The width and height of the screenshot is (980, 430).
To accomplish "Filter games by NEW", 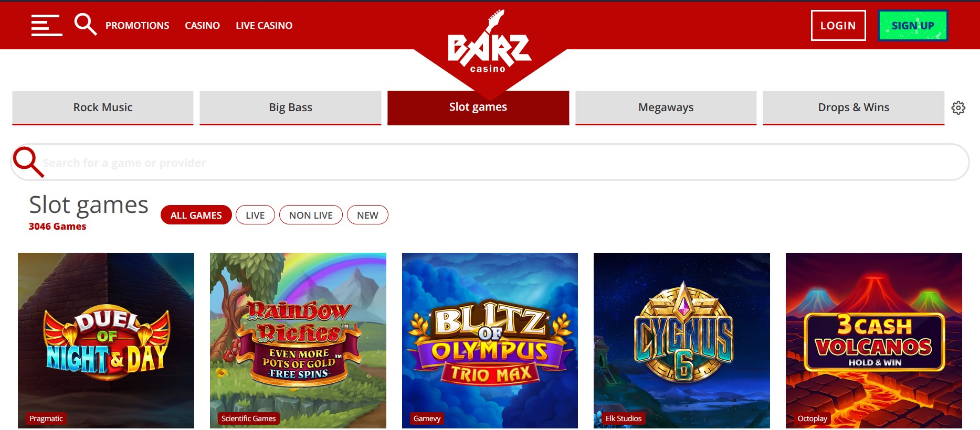I will click(x=367, y=215).
